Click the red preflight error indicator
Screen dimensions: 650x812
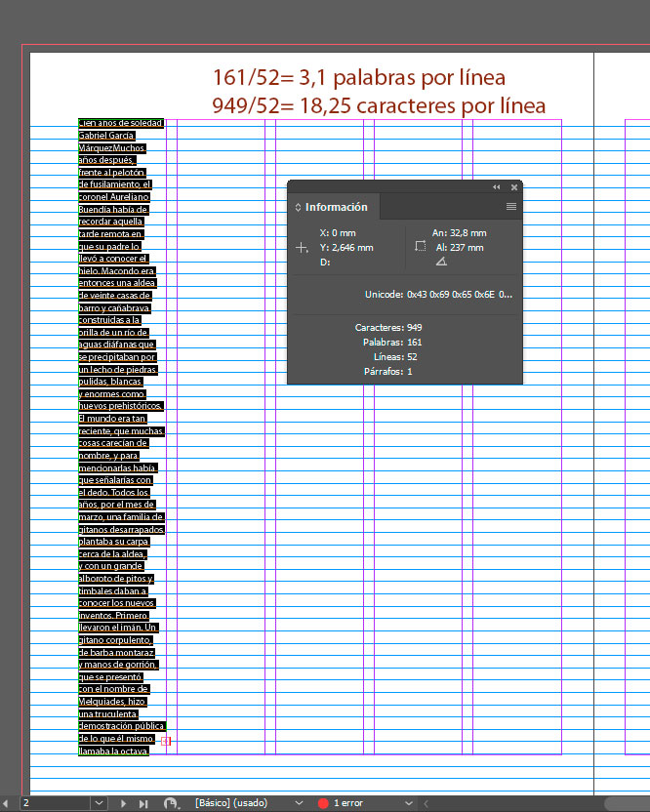pyautogui.click(x=323, y=803)
